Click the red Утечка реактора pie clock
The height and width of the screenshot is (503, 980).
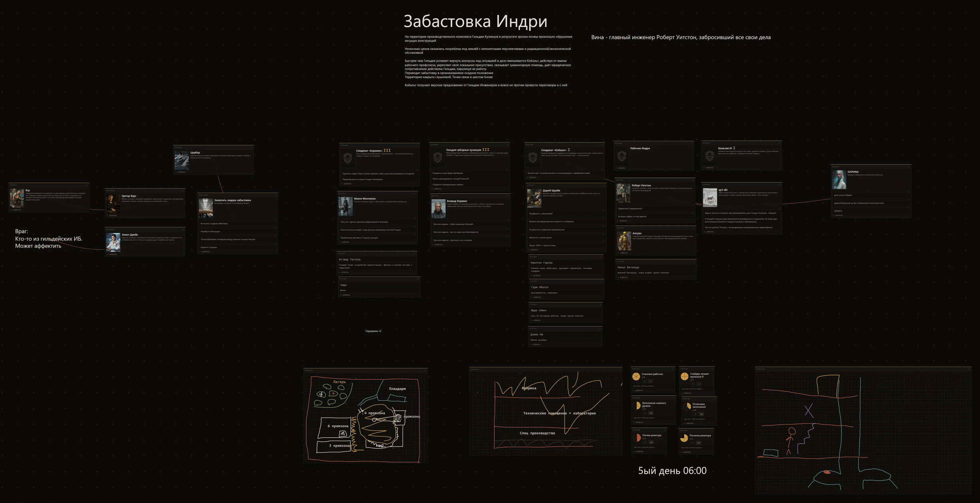(x=637, y=438)
